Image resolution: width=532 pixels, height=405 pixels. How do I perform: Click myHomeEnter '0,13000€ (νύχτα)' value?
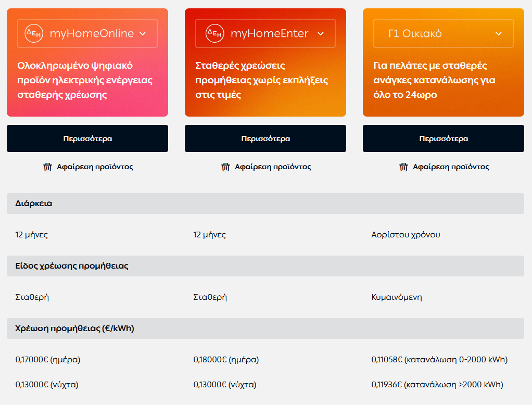click(x=224, y=385)
